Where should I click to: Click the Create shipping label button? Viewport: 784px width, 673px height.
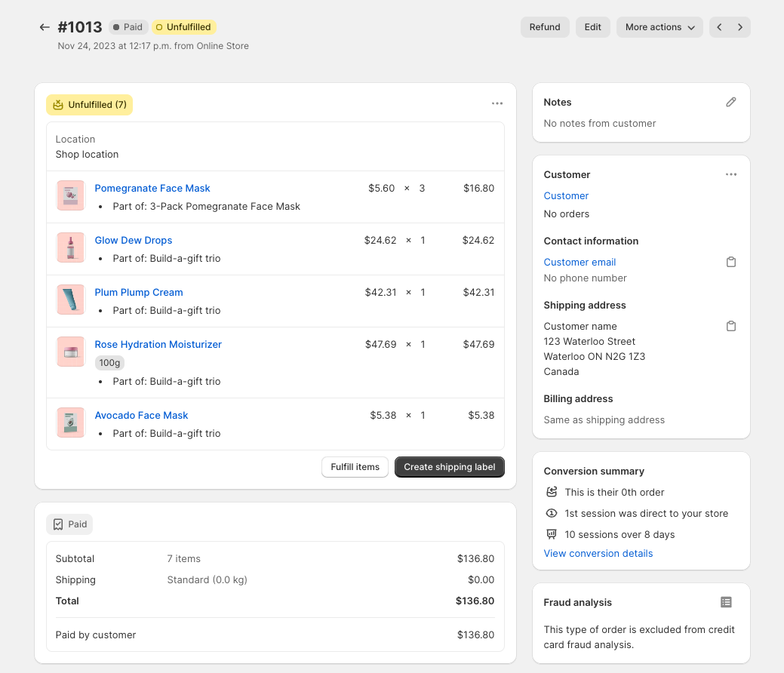pyautogui.click(x=449, y=467)
